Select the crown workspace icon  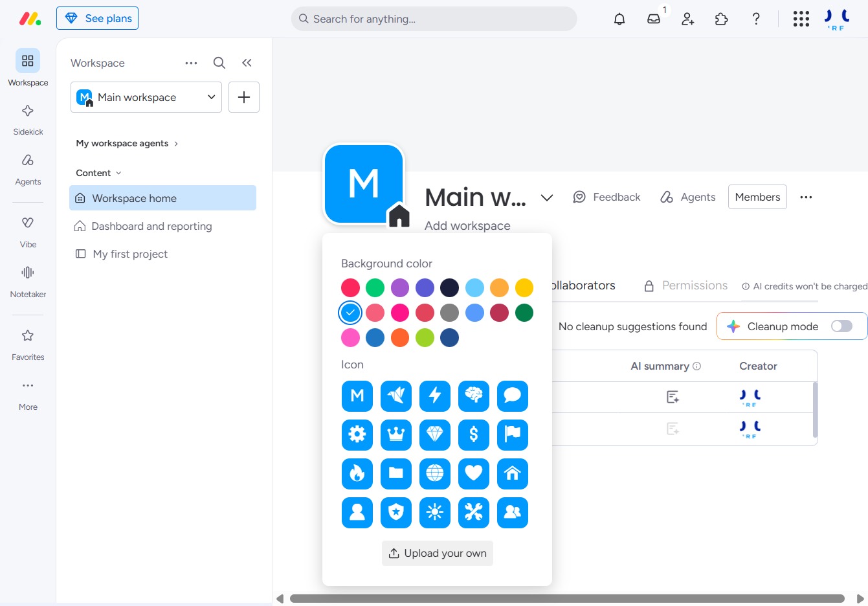click(396, 434)
